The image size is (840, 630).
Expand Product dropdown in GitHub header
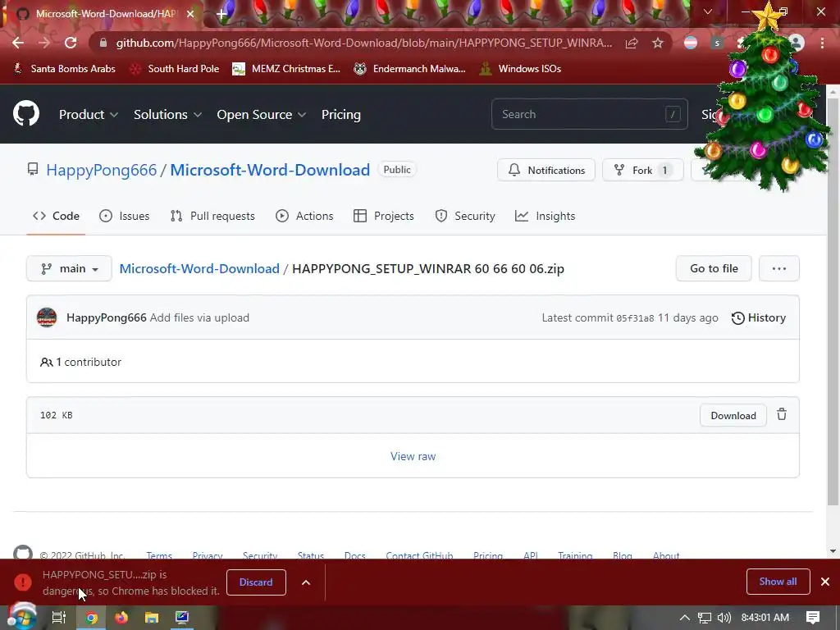point(89,114)
